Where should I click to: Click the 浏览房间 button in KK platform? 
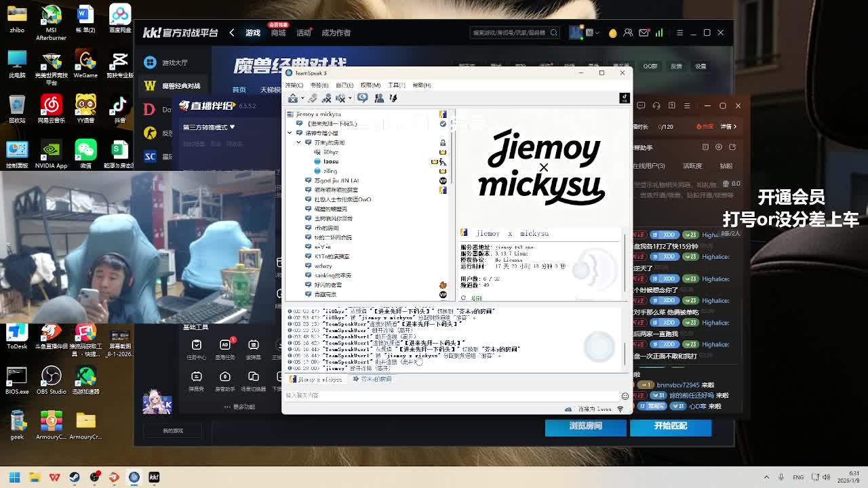pos(586,426)
